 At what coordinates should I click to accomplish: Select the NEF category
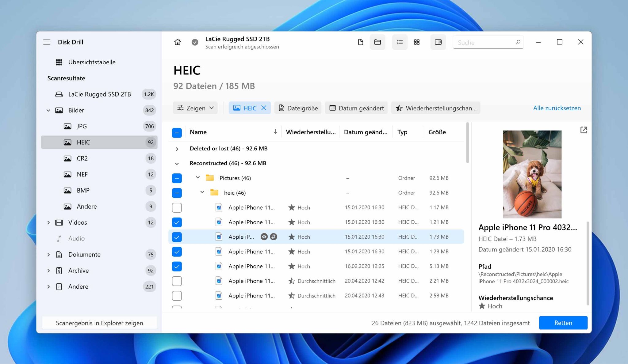click(99, 174)
